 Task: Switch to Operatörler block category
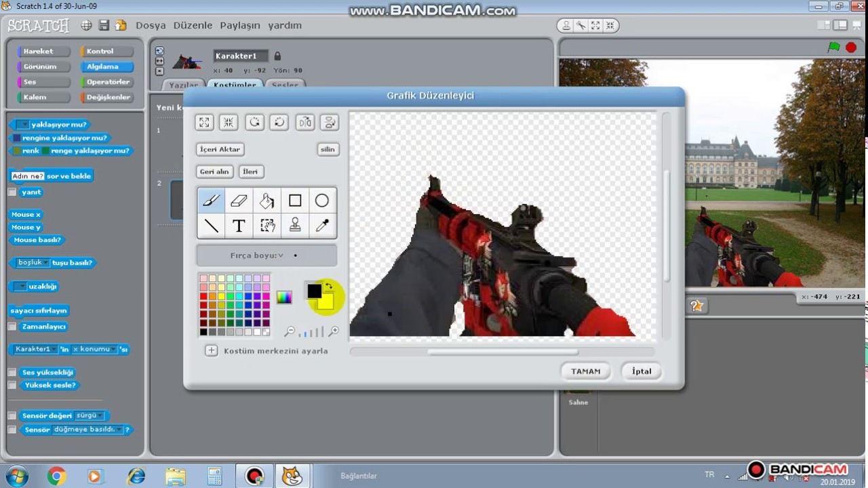(x=106, y=82)
